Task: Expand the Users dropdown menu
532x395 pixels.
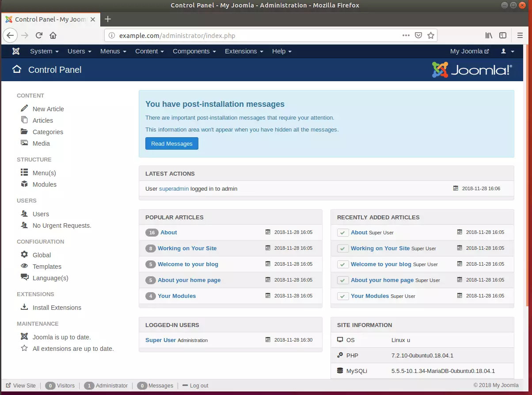Action: click(80, 51)
